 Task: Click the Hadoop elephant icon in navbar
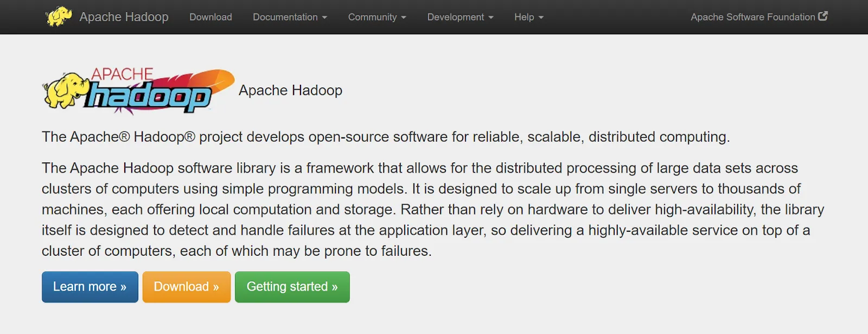59,16
